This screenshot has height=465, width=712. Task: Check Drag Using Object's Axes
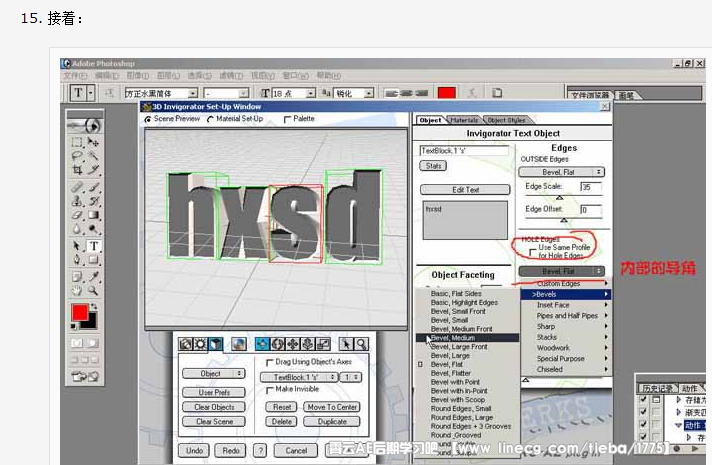point(269,363)
